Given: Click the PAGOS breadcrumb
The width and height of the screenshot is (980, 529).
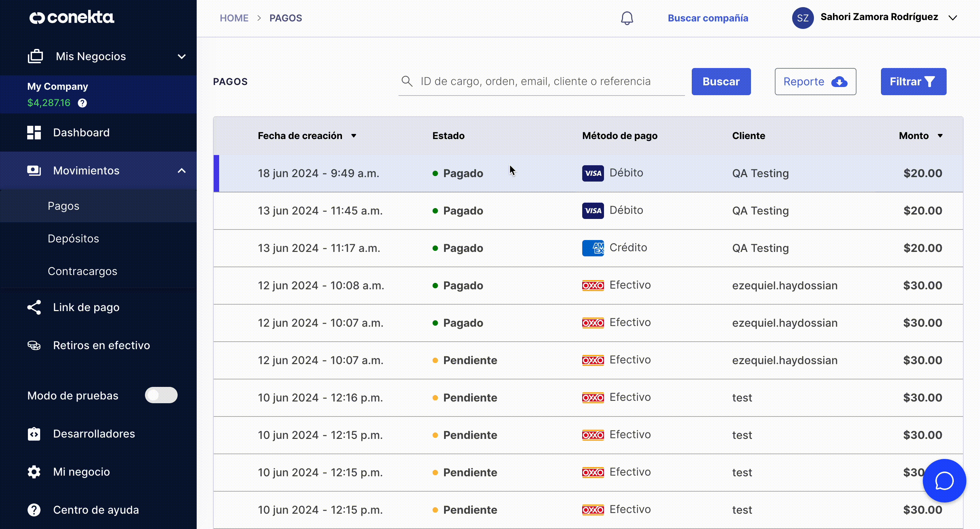Looking at the screenshot, I should pos(286,18).
